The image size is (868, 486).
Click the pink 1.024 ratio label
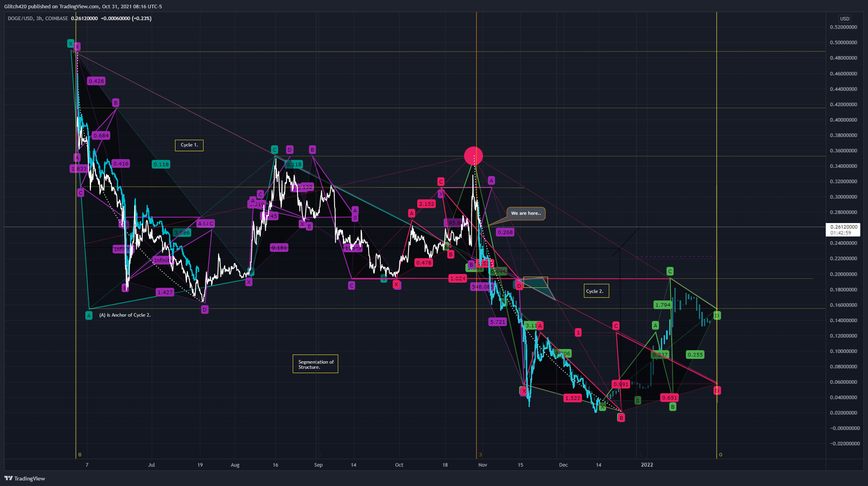pos(458,278)
